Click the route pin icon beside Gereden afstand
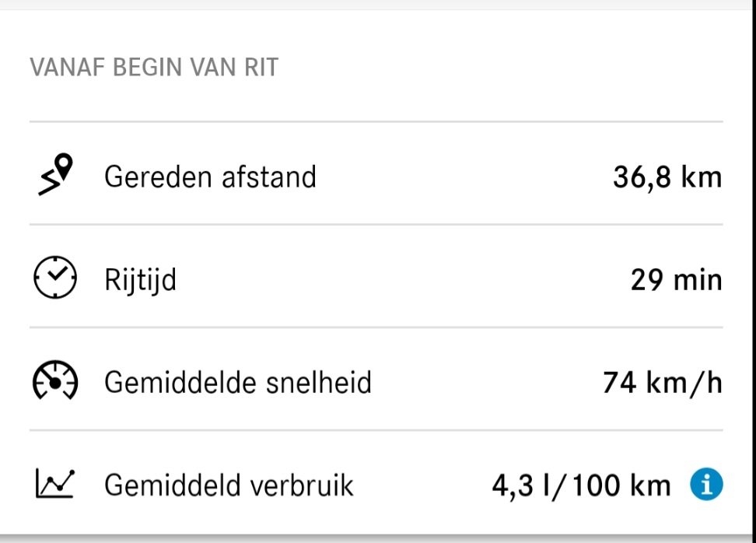756x543 pixels. [55, 176]
